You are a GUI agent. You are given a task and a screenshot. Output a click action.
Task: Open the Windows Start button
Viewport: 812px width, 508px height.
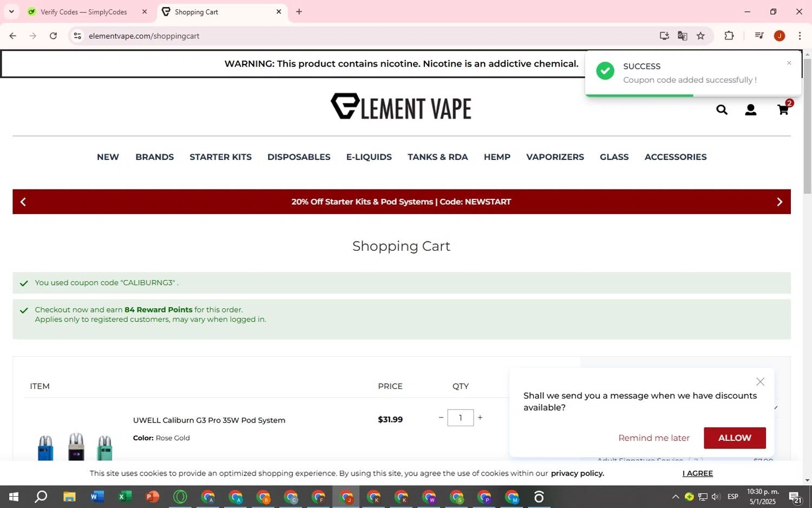(14, 497)
